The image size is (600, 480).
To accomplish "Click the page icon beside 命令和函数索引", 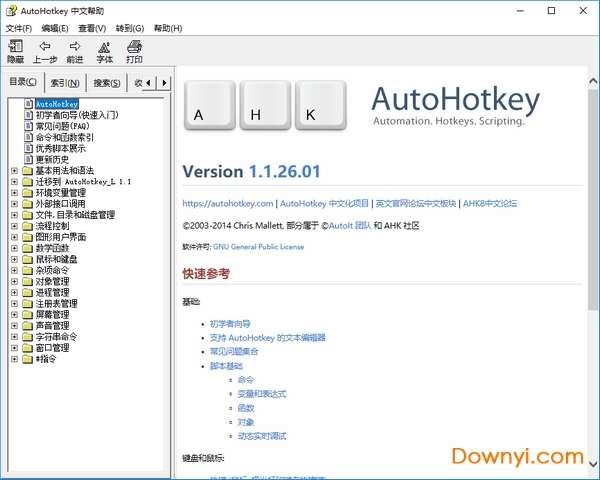I will (x=28, y=137).
